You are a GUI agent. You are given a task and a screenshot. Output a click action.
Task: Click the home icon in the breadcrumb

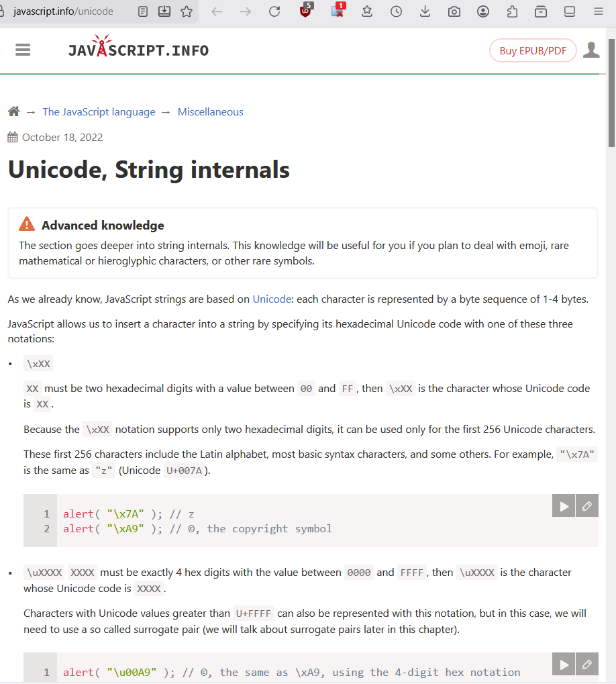point(13,111)
